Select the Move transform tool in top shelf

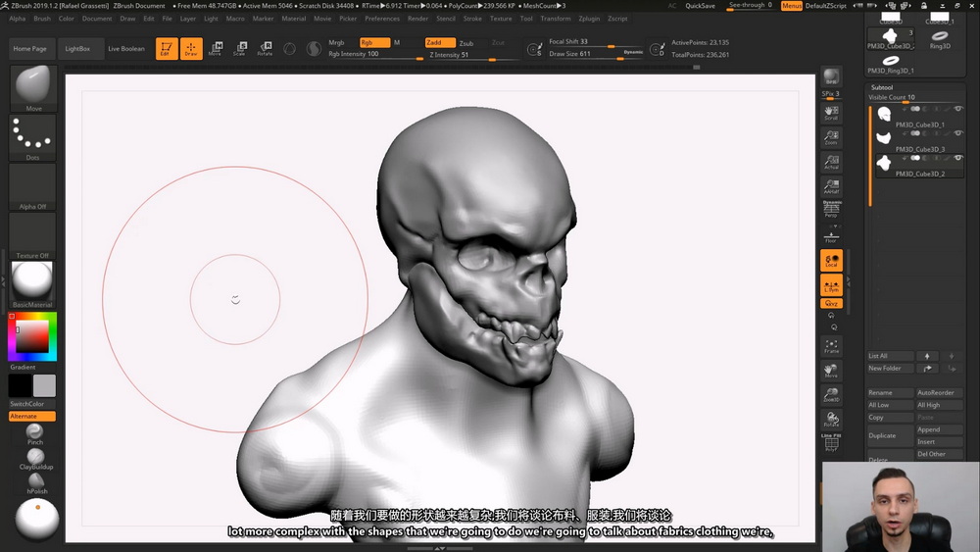click(x=216, y=48)
